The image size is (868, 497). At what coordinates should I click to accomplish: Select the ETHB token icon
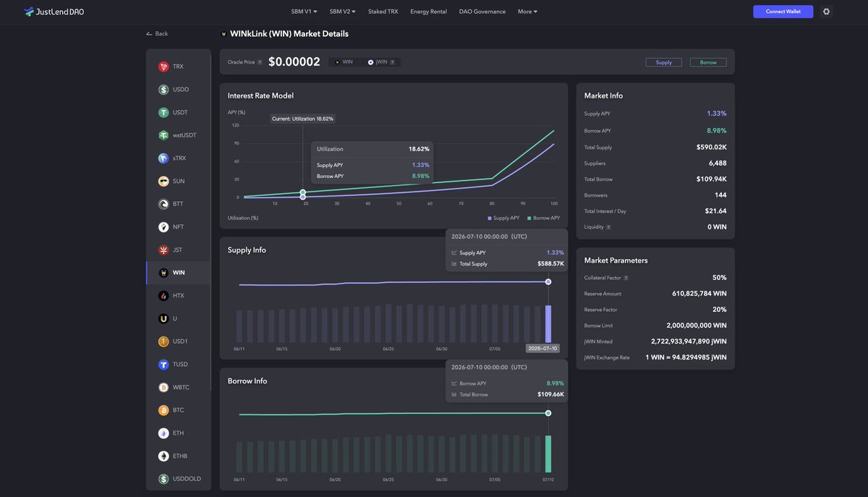pos(163,456)
